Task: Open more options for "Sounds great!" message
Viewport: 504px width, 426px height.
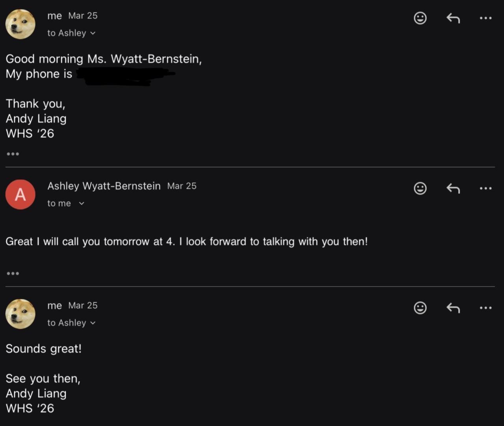Action: click(485, 307)
